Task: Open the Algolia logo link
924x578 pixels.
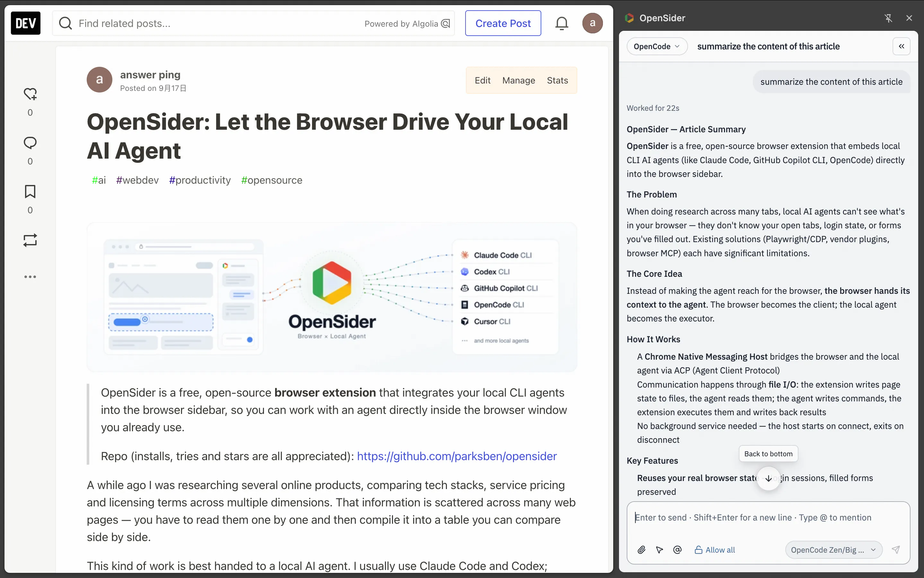Action: pyautogui.click(x=446, y=24)
